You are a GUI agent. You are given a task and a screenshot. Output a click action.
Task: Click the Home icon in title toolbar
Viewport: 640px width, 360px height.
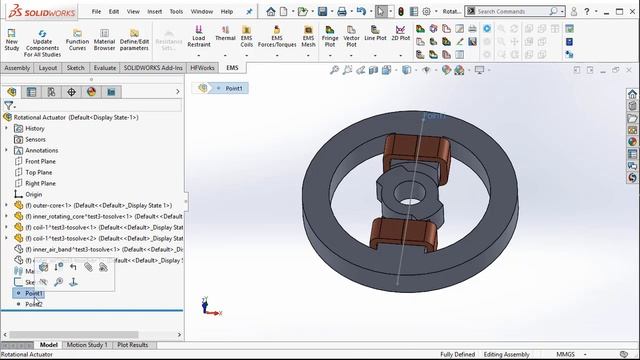click(x=271, y=11)
